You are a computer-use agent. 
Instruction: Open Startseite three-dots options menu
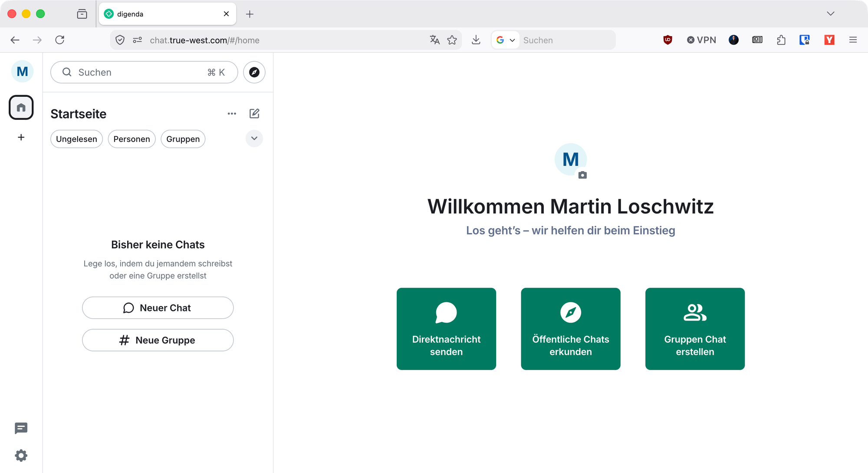click(232, 114)
